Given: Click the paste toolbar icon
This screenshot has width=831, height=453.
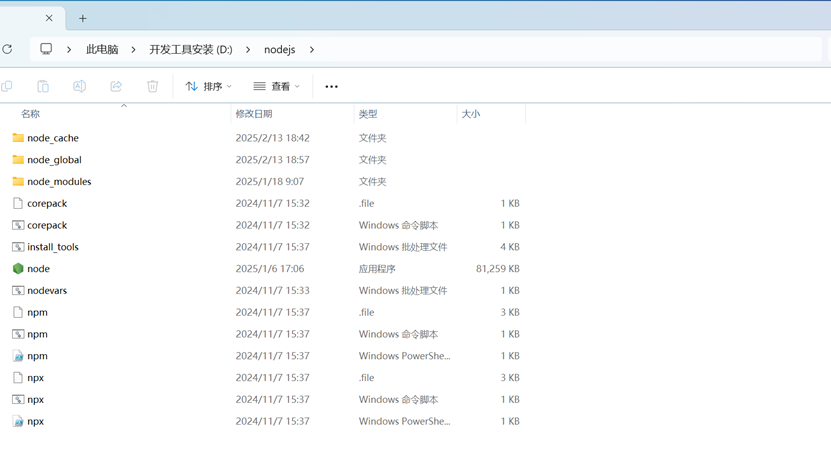Looking at the screenshot, I should pyautogui.click(x=43, y=86).
